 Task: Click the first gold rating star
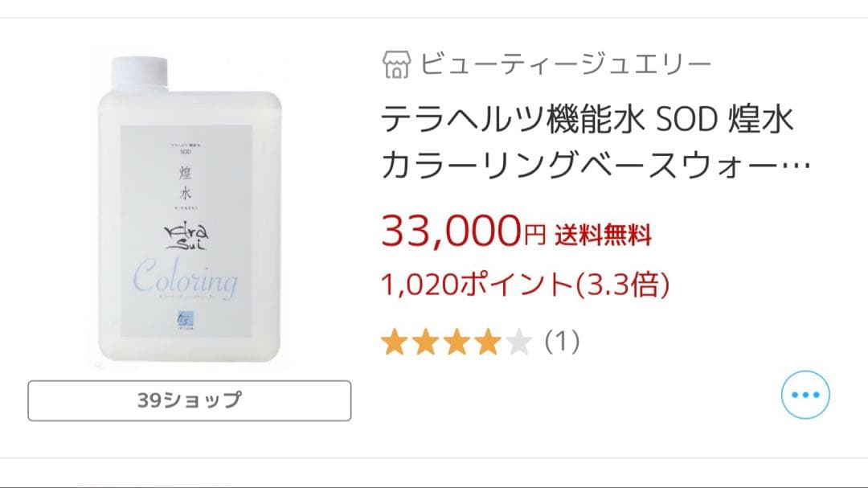click(x=394, y=343)
